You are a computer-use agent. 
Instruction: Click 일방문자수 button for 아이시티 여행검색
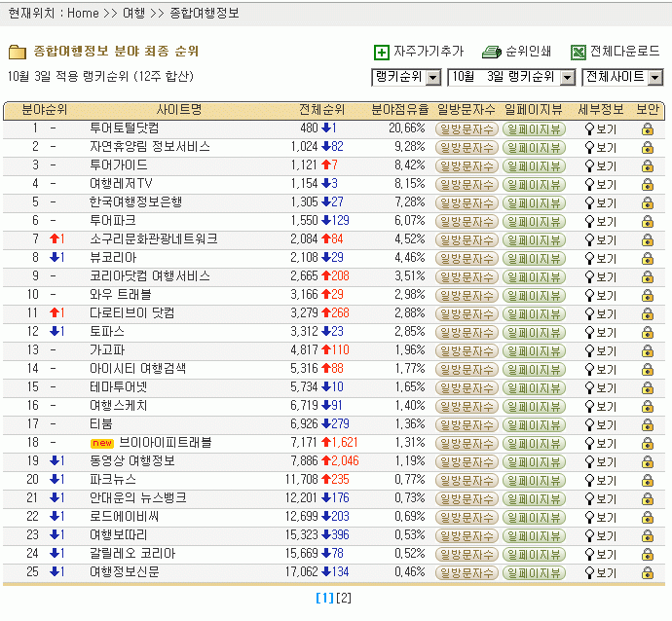(467, 369)
